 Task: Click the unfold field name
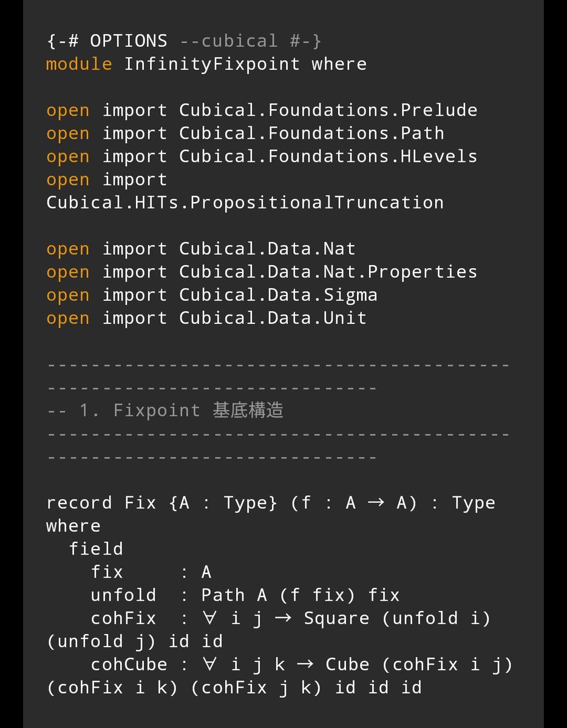coord(123,595)
